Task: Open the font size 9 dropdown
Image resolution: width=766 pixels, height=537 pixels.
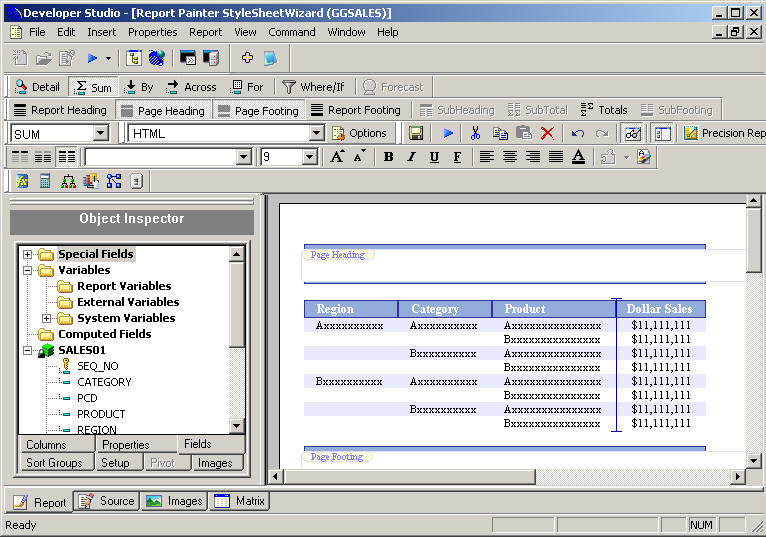Action: click(x=309, y=157)
